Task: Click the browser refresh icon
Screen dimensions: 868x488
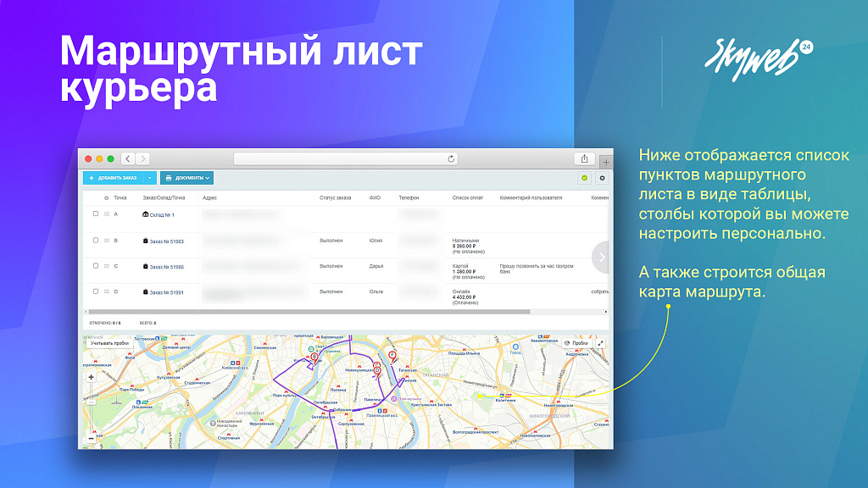Action: point(451,158)
